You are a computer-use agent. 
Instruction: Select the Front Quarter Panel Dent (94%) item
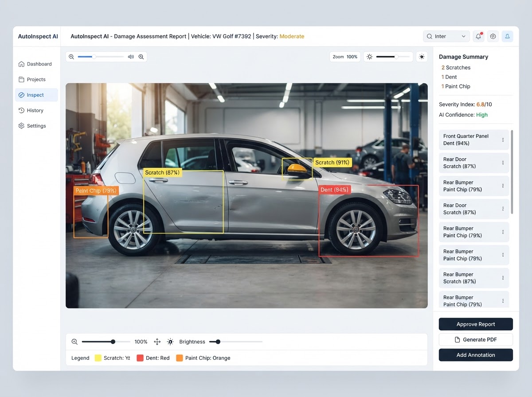(x=474, y=140)
